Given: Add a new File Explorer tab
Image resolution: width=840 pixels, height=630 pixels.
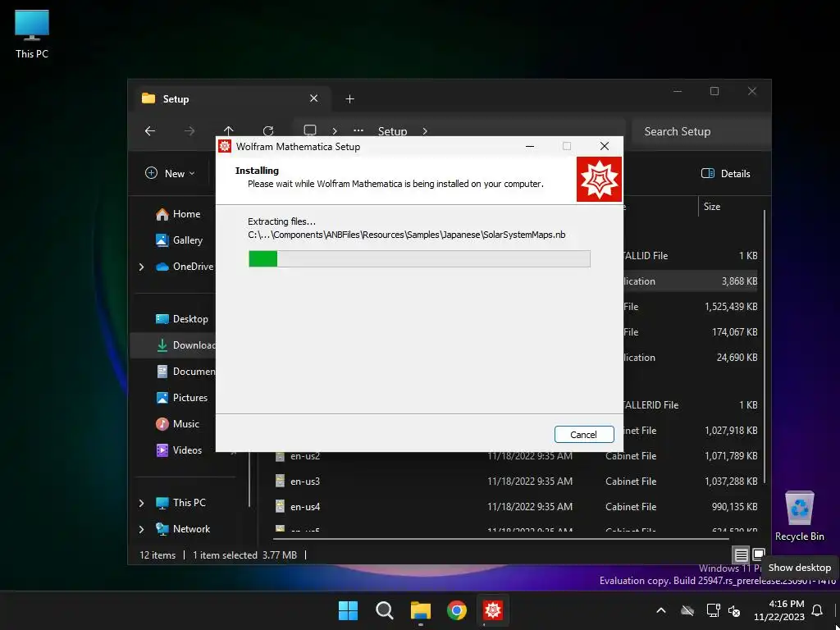Looking at the screenshot, I should click(349, 98).
